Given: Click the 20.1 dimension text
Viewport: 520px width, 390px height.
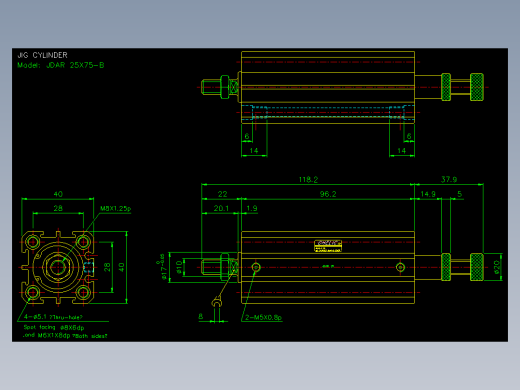Looking at the screenshot, I should point(221,208).
